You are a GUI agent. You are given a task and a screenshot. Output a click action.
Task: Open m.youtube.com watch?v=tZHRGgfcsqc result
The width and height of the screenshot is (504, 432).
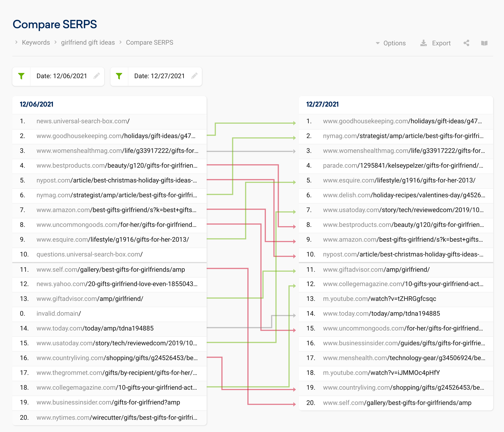pos(379,299)
